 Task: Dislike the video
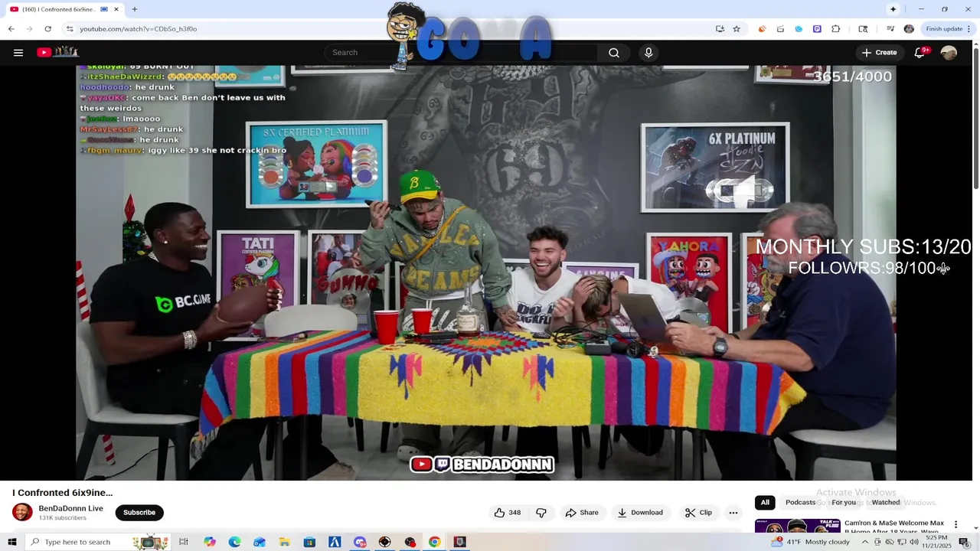pyautogui.click(x=541, y=513)
